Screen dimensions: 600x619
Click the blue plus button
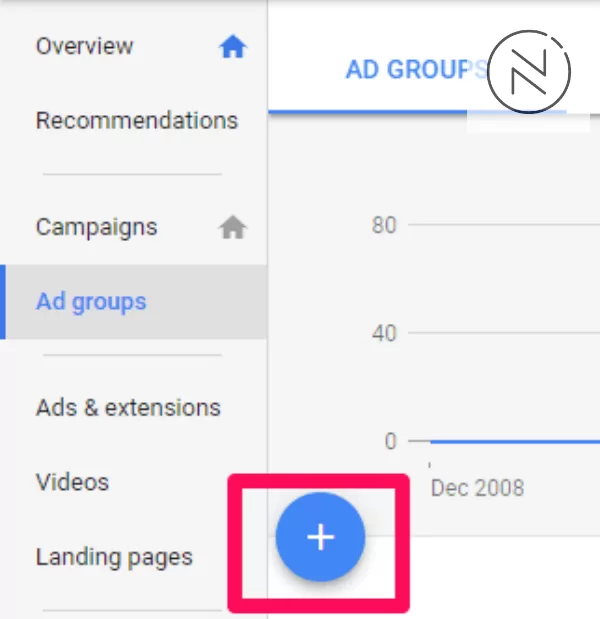(320, 537)
